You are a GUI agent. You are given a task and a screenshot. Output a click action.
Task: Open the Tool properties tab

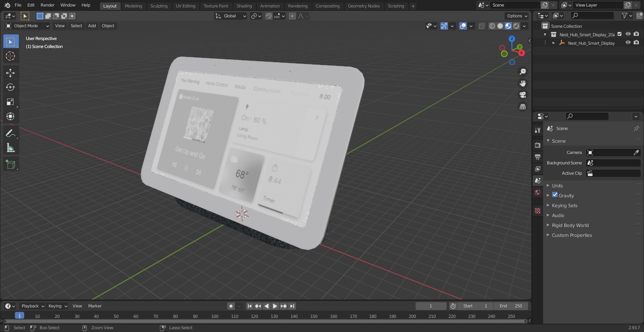point(537,130)
